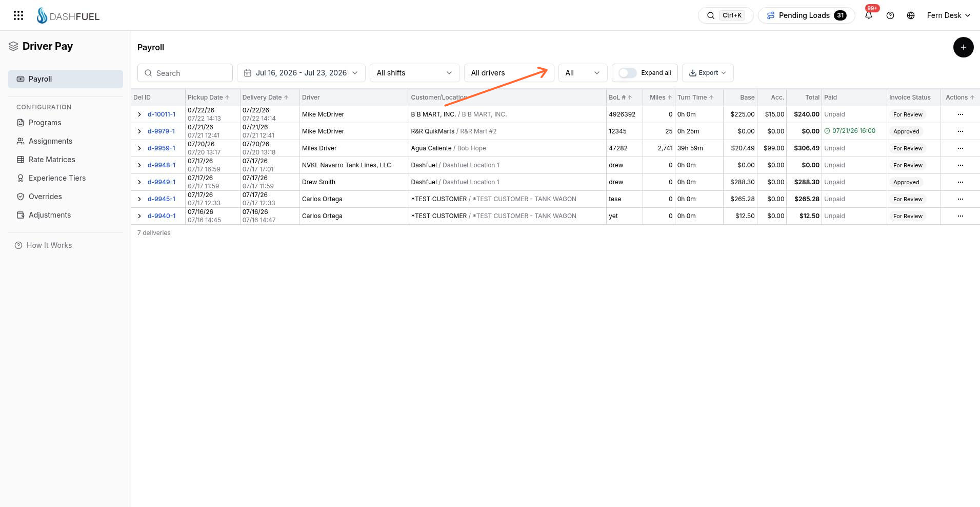Select Payroll in the sidebar

(x=66, y=79)
